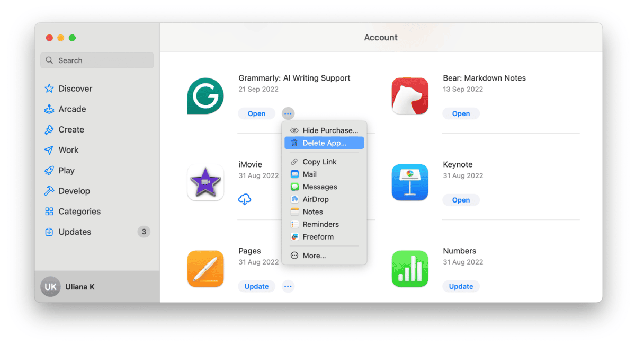Click the Freeform icon in share menu
Image resolution: width=644 pixels, height=352 pixels.
294,237
